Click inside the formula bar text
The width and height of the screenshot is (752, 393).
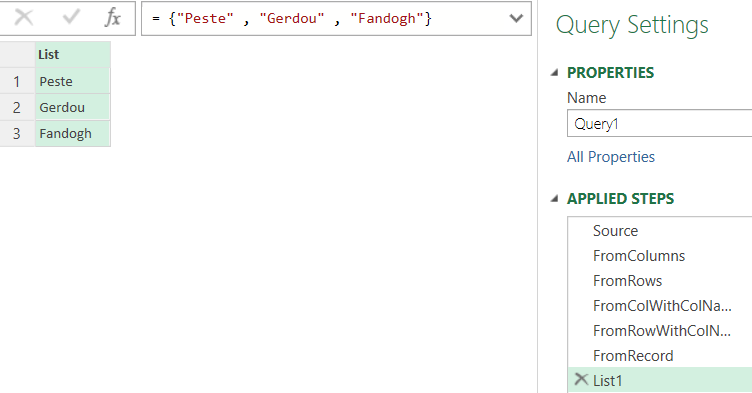(x=292, y=18)
